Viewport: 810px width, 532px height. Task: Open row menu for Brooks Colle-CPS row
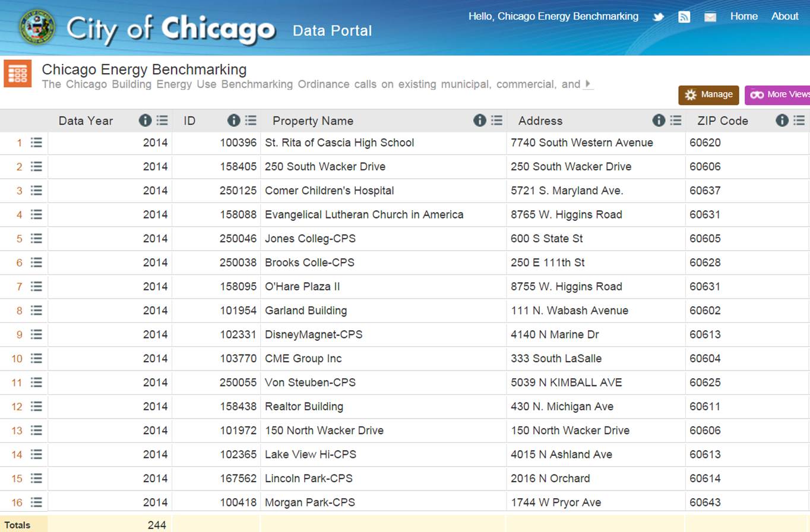coord(36,262)
